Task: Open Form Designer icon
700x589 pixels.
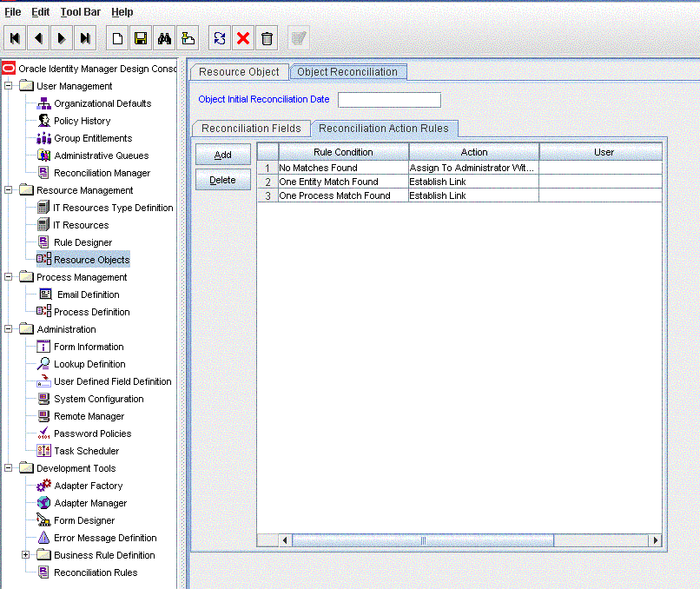Action: point(43,520)
